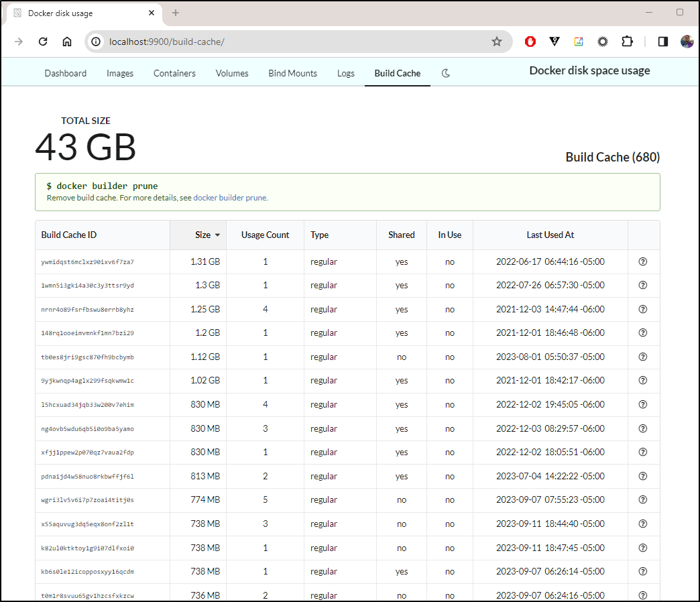Open the red shield extension icon
Screen dimensions: 700x602
(530, 42)
